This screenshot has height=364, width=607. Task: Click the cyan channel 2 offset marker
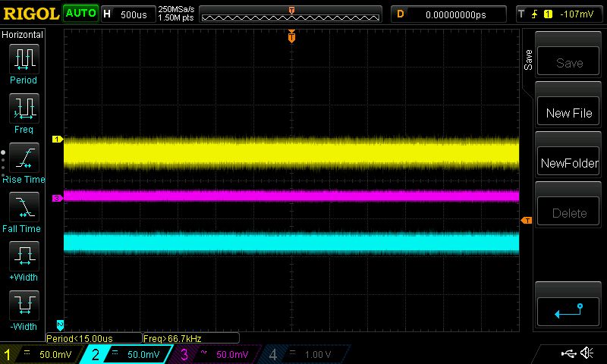60,325
